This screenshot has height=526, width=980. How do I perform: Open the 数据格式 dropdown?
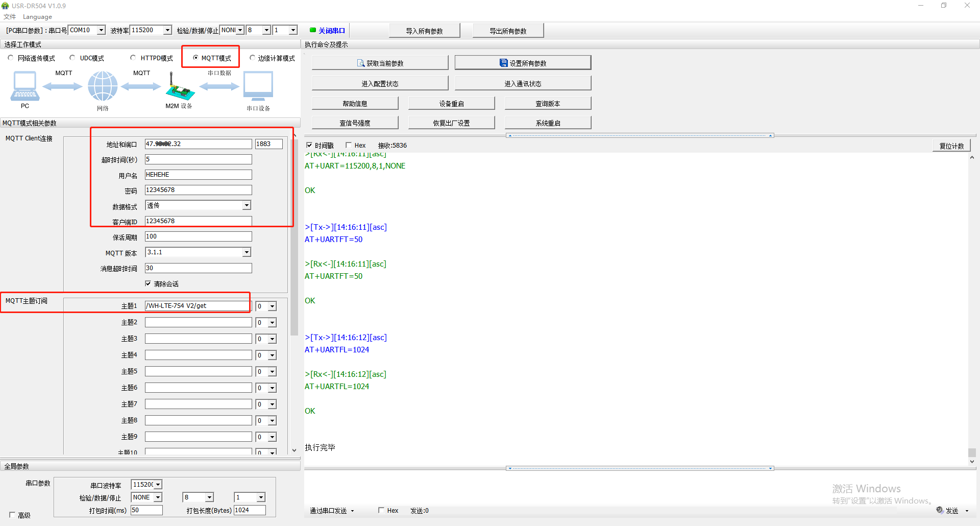247,205
